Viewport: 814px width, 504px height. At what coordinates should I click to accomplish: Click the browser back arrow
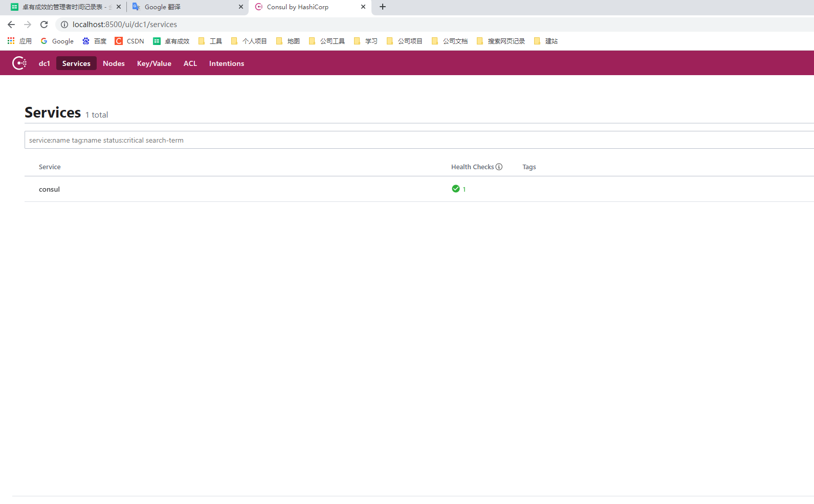[x=11, y=25]
